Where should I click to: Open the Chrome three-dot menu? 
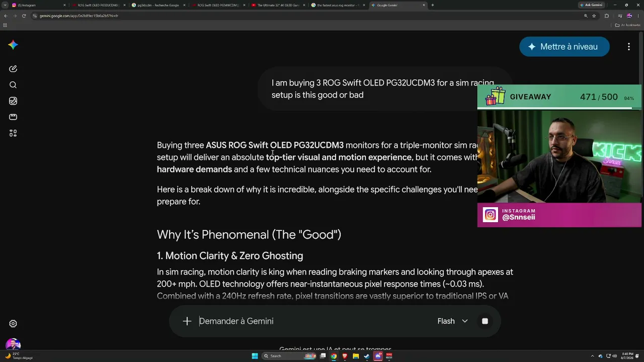coord(638,16)
